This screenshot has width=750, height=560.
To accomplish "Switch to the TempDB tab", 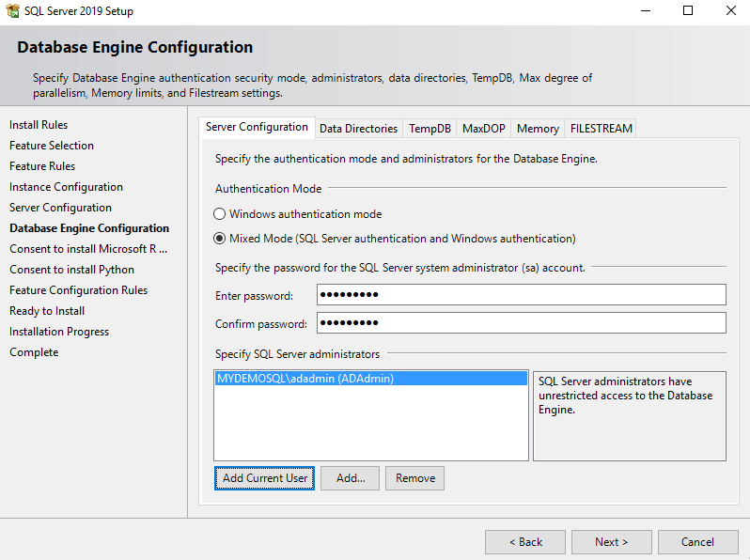I will (x=430, y=129).
